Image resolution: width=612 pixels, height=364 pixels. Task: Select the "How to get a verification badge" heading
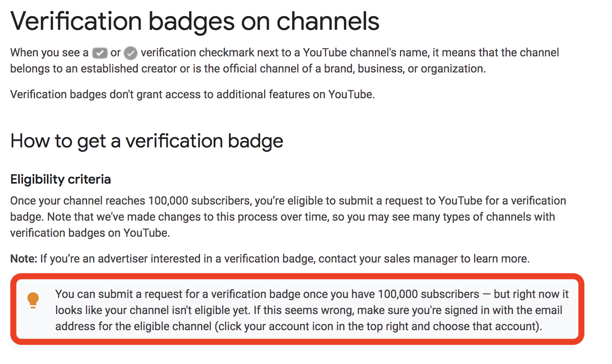pos(147,141)
